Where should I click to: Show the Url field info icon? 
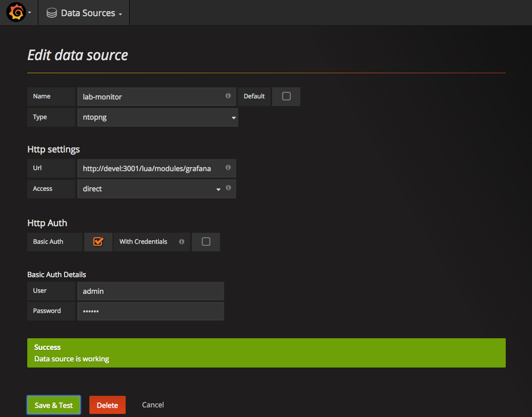(x=228, y=167)
